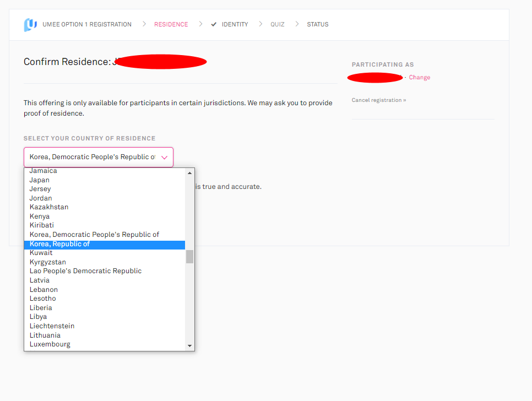The image size is (532, 401).
Task: Click UMEE OPTION 1 REGISTRATION breadcrumb
Action: coord(87,24)
